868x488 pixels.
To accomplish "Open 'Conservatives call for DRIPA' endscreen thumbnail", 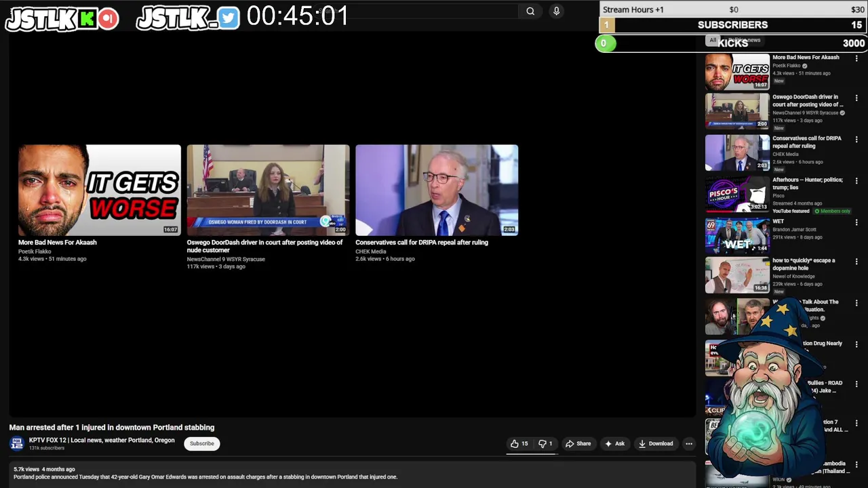I will tap(437, 190).
